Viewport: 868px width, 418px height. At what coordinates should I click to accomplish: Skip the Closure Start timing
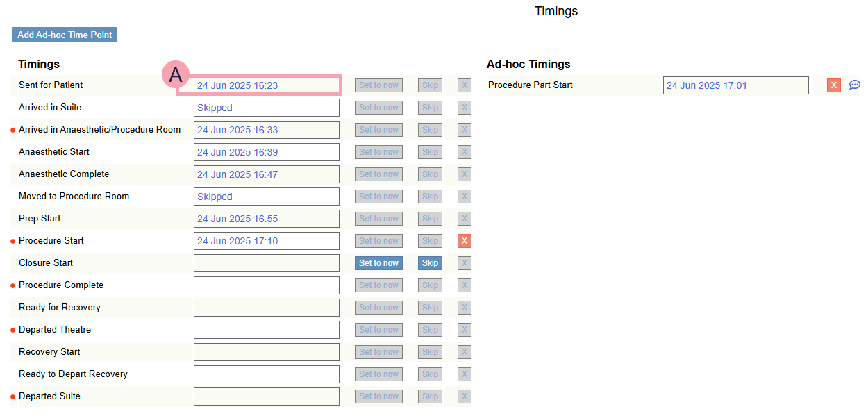pos(430,263)
